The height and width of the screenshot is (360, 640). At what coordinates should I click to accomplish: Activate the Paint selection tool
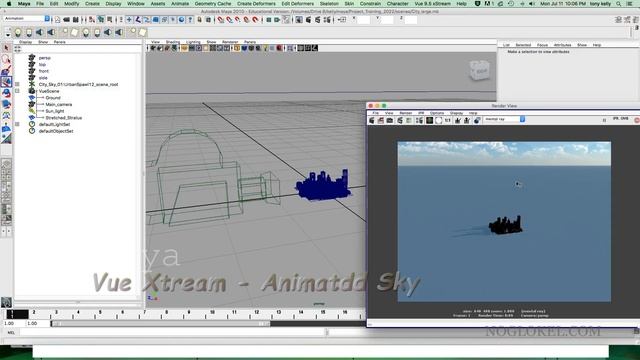tap(6, 71)
